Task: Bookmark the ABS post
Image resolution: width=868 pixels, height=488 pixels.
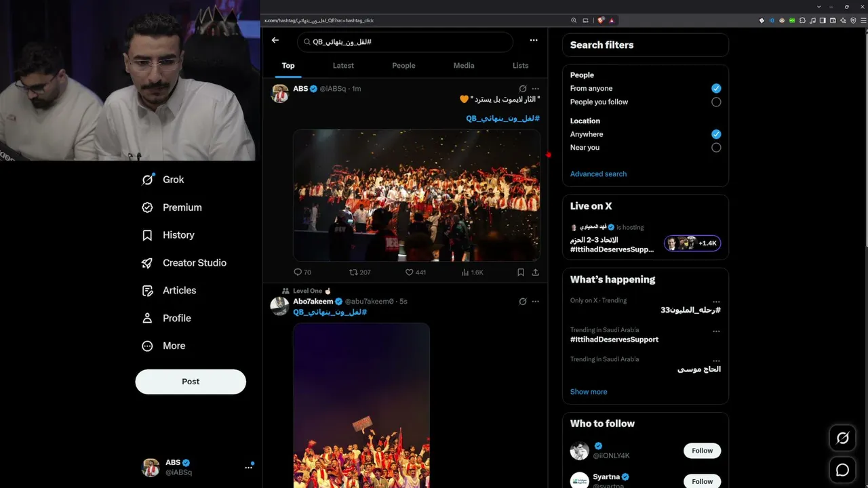Action: click(x=521, y=272)
